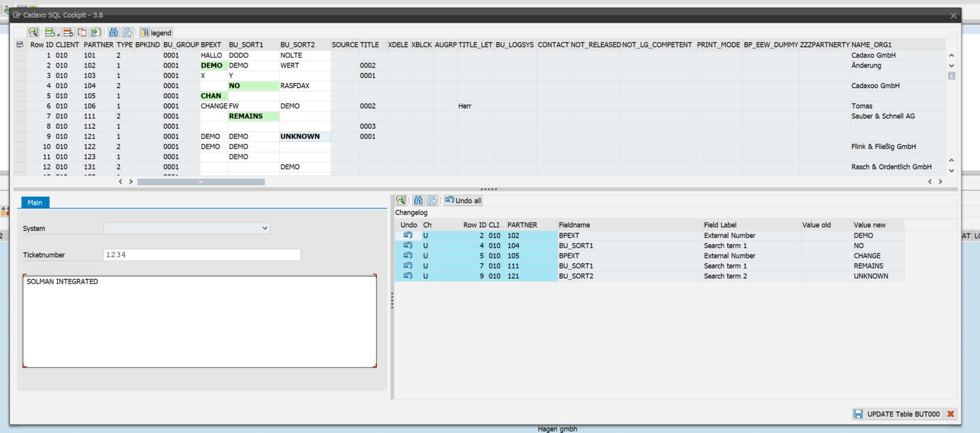Click the delete row icon
Screen dimensions: 980x433
tap(67, 33)
